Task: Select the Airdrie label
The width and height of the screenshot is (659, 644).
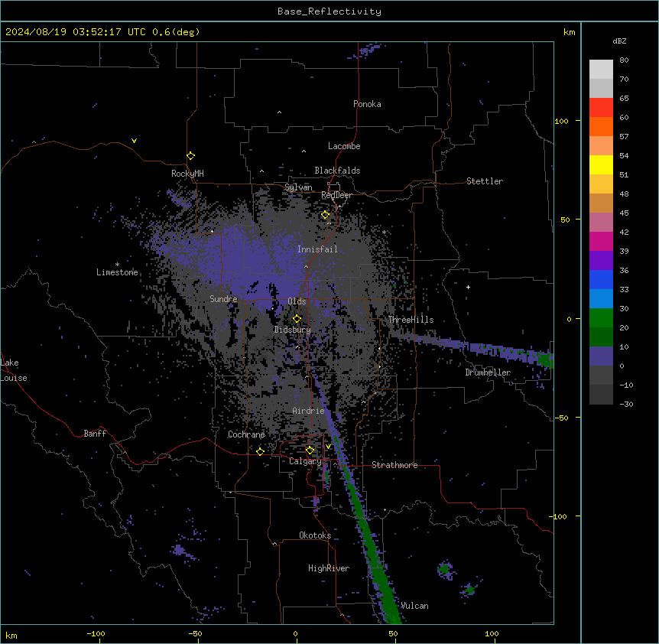Action: click(308, 411)
